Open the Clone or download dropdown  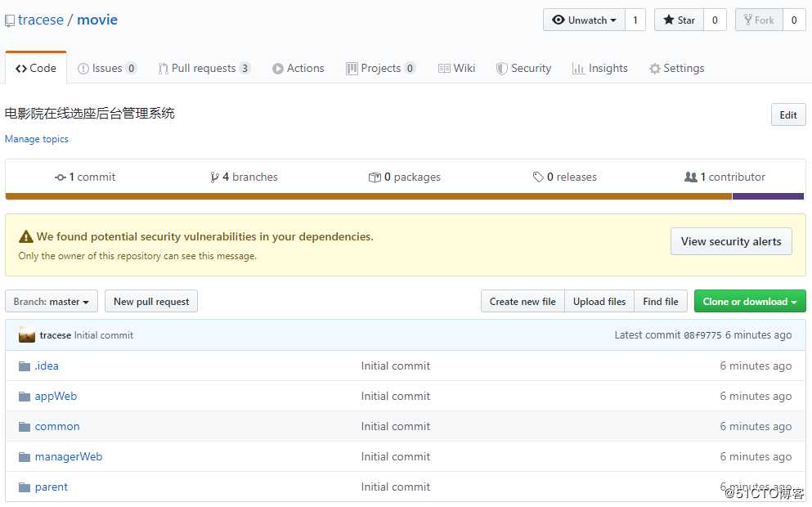[750, 302]
